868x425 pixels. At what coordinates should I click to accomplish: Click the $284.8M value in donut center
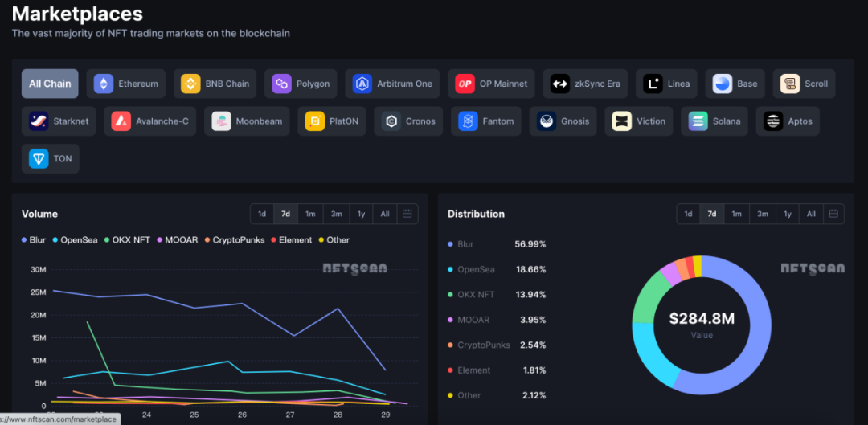[x=702, y=318]
